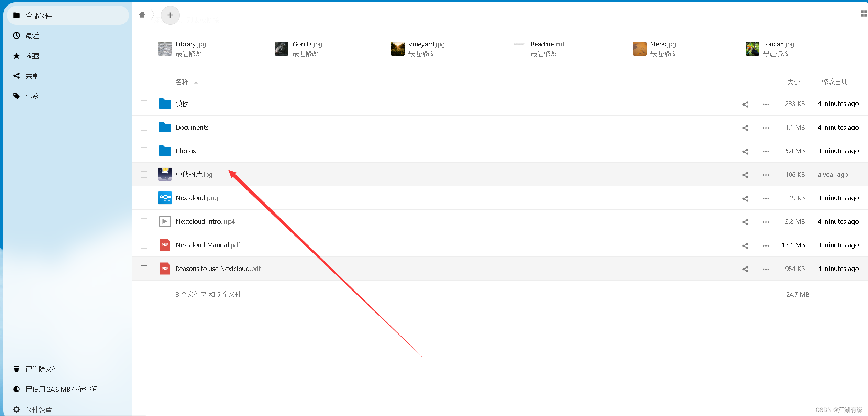Viewport: 868px width, 416px height.
Task: Open the 收藏 favorites section
Action: tap(32, 56)
